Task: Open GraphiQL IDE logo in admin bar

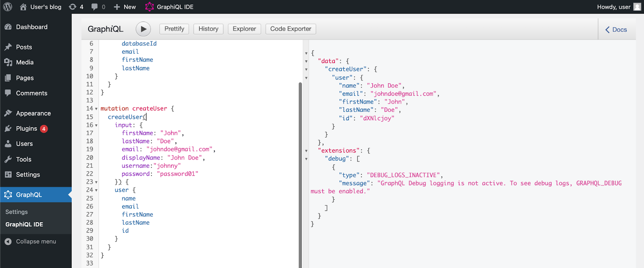Action: 149,7
